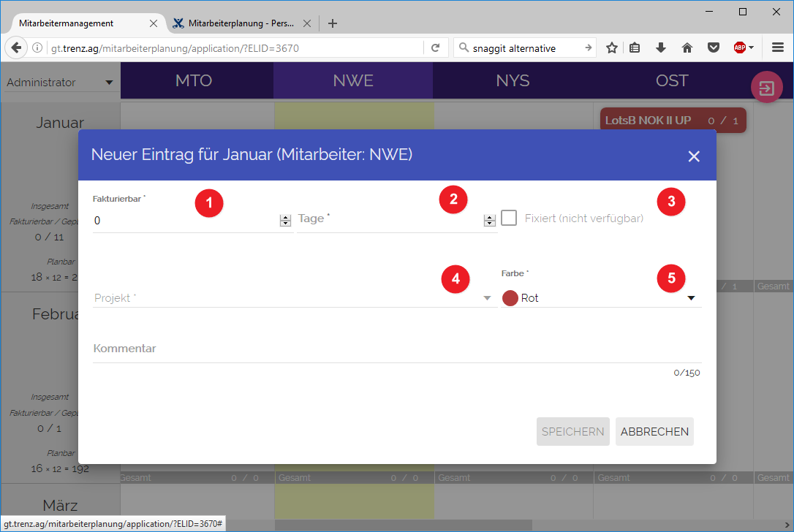Screen dimensions: 794x532
Task: Enable the Fixiert (nicht verfügbar) checkbox
Action: (x=509, y=218)
